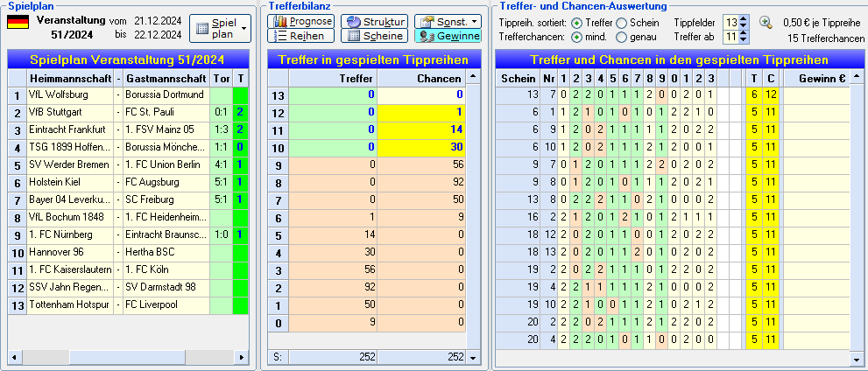This screenshot has width=868, height=371.
Task: Expand the Sonst. dropdown menu
Action: pyautogui.click(x=448, y=22)
